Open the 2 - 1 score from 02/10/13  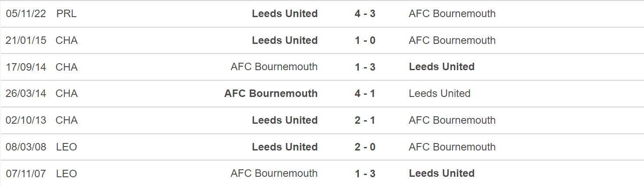click(365, 120)
